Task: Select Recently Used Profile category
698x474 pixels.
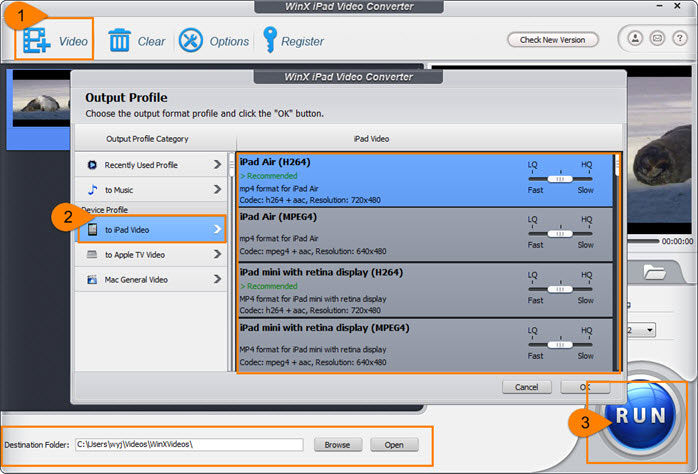Action: tap(151, 165)
